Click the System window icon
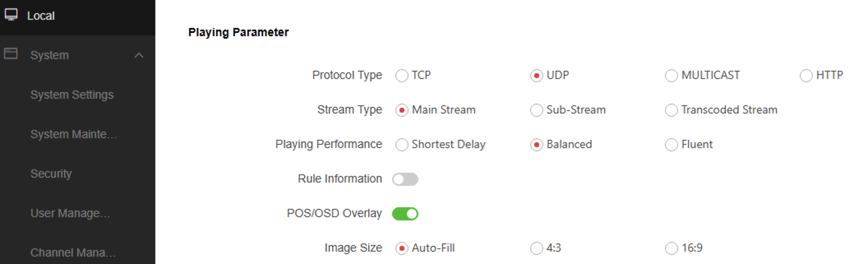 point(11,54)
